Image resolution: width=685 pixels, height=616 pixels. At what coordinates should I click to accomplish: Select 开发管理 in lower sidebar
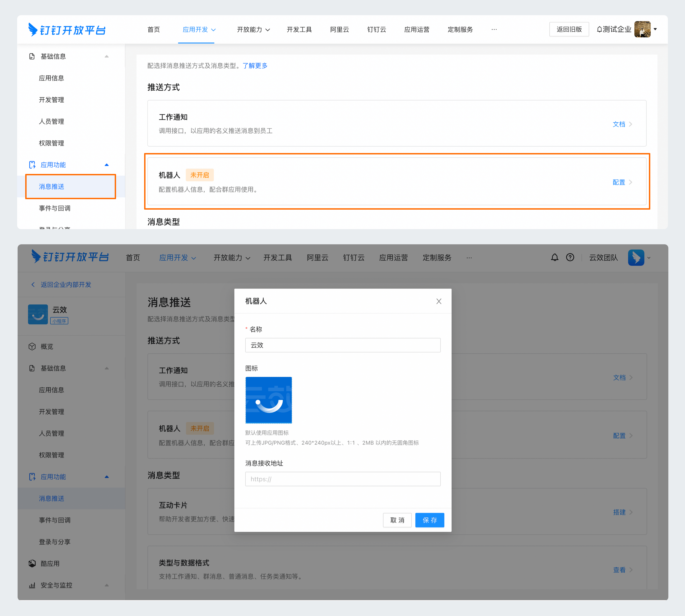click(x=51, y=412)
